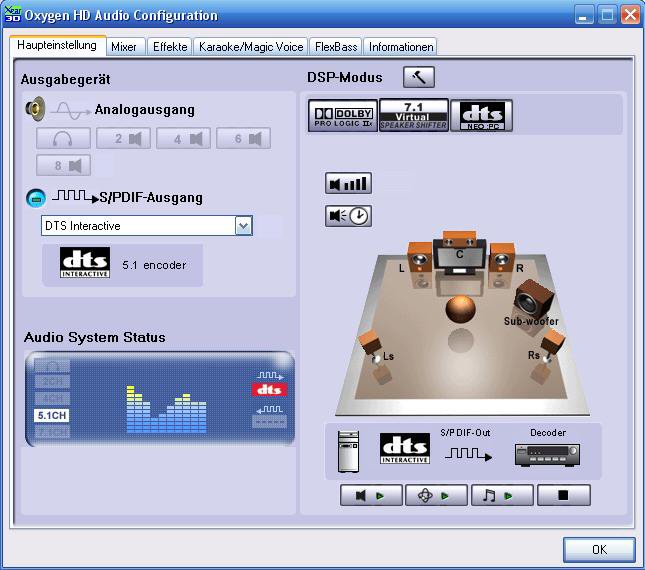
Task: Play the surround rotation test
Action: click(x=436, y=495)
